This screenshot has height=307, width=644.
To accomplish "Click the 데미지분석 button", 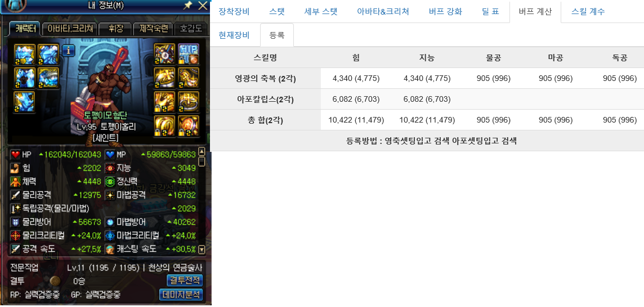I will 181,294.
